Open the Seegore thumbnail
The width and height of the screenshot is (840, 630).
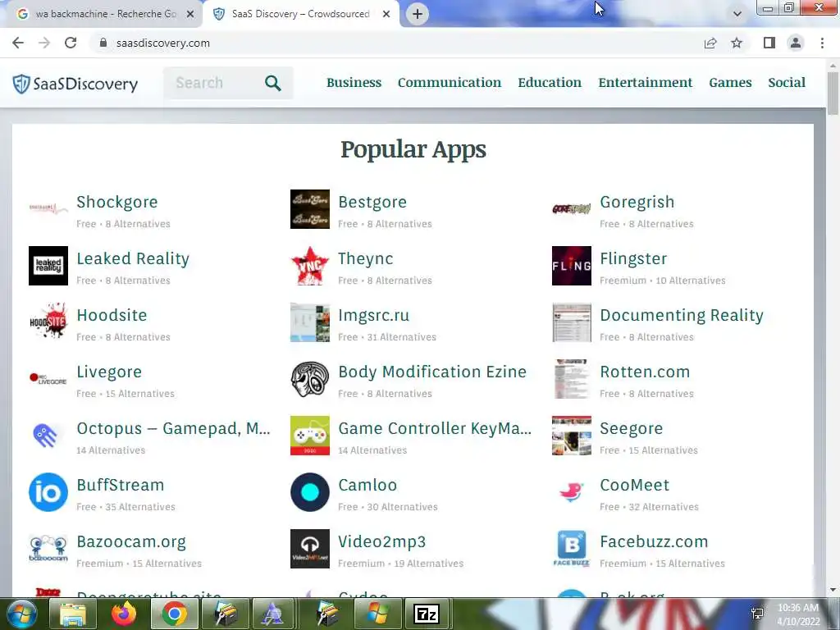click(x=572, y=436)
